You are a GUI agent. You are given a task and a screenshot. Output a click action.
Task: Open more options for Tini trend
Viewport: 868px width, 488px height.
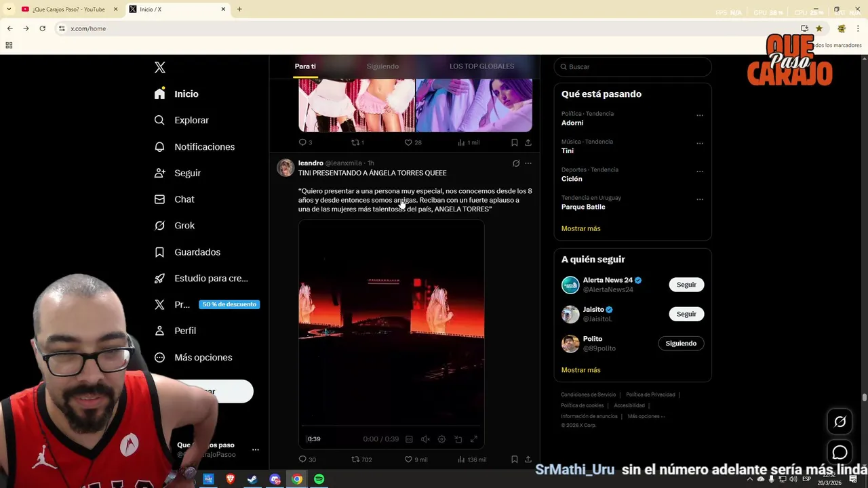[x=700, y=144]
